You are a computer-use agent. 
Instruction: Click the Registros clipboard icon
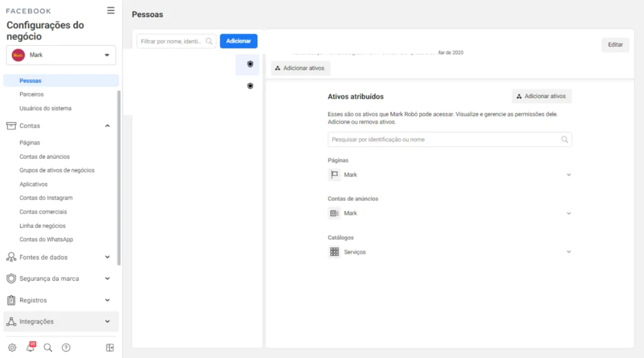[x=11, y=300]
